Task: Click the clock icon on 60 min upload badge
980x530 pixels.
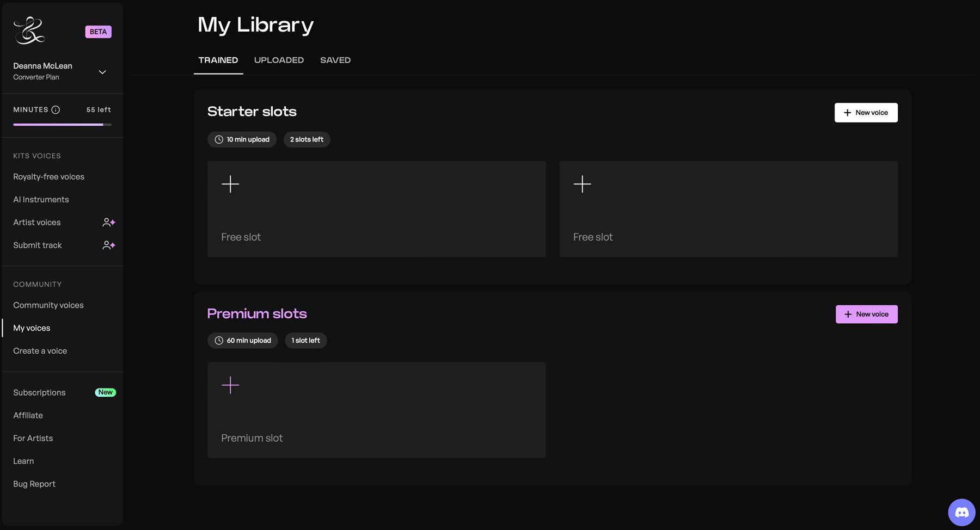Action: click(219, 340)
